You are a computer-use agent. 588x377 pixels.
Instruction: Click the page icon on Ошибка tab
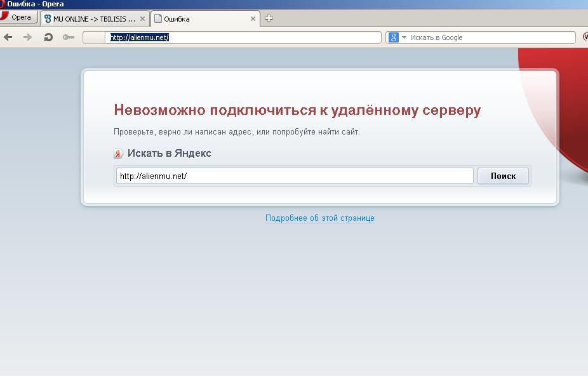(x=158, y=18)
